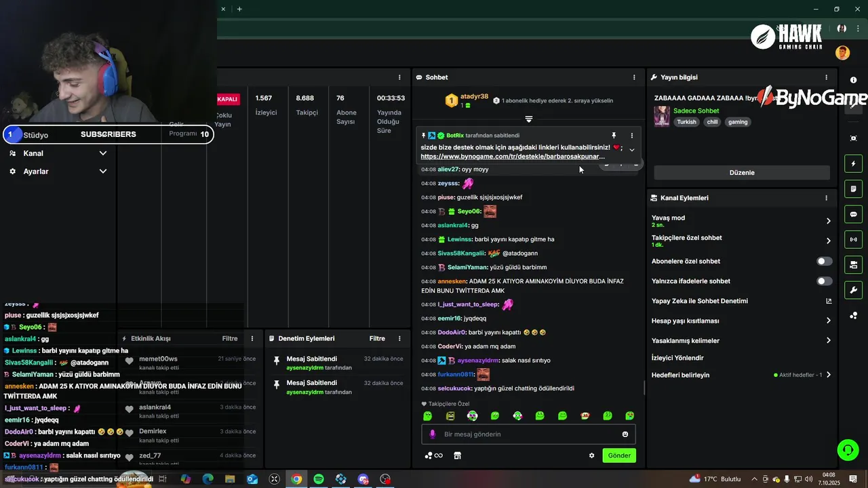
Task: Focus the Bir mesaj gönderin input
Action: point(529,434)
